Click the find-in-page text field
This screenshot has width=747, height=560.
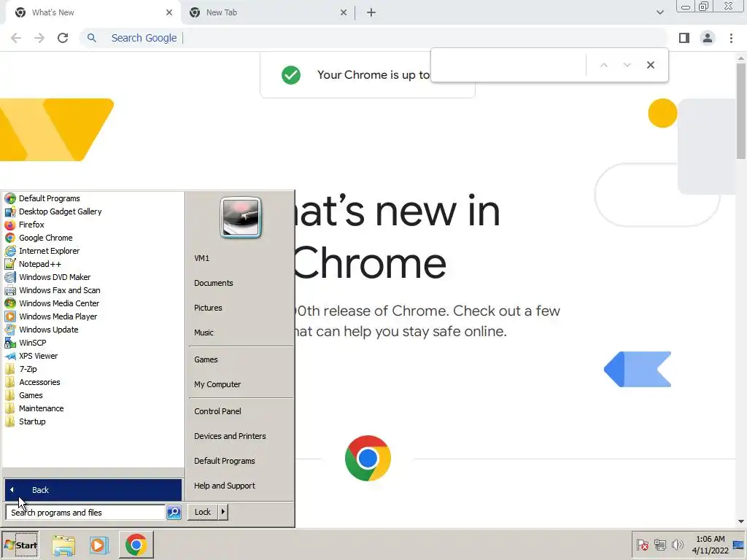[x=510, y=65]
